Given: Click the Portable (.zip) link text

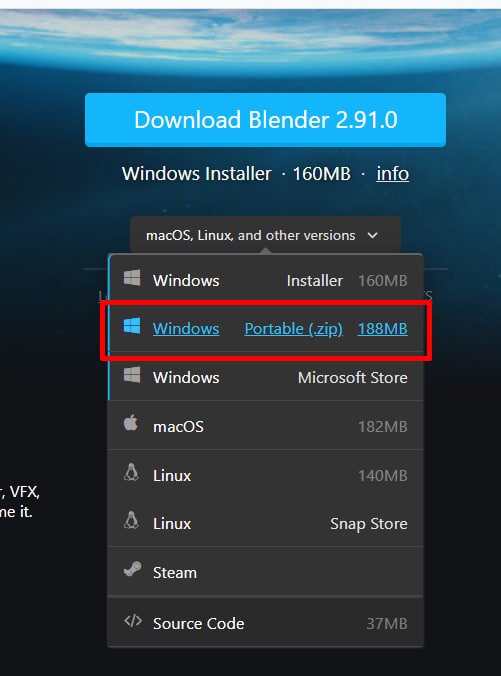Looking at the screenshot, I should (294, 329).
